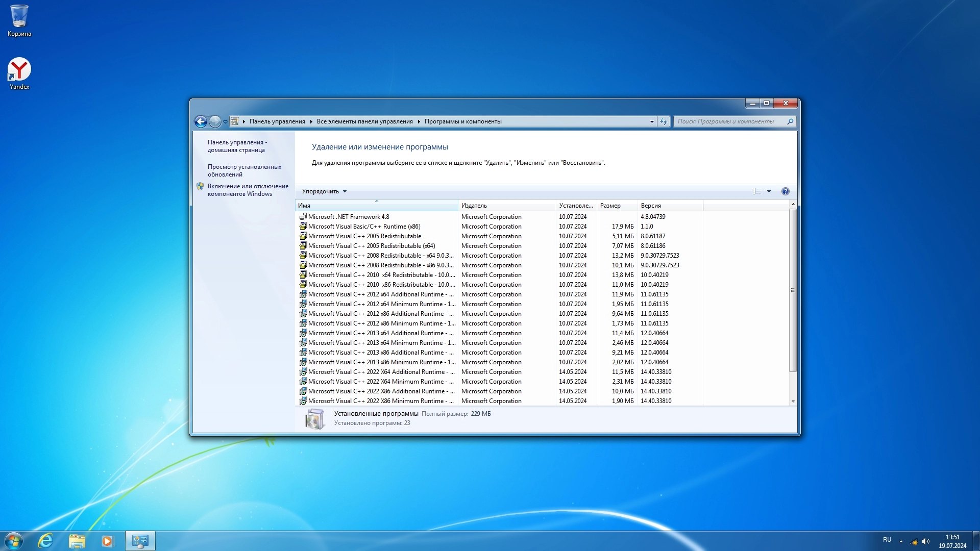The image size is (980, 551).
Task: Click the view mode icon in toolbar
Action: [x=756, y=191]
